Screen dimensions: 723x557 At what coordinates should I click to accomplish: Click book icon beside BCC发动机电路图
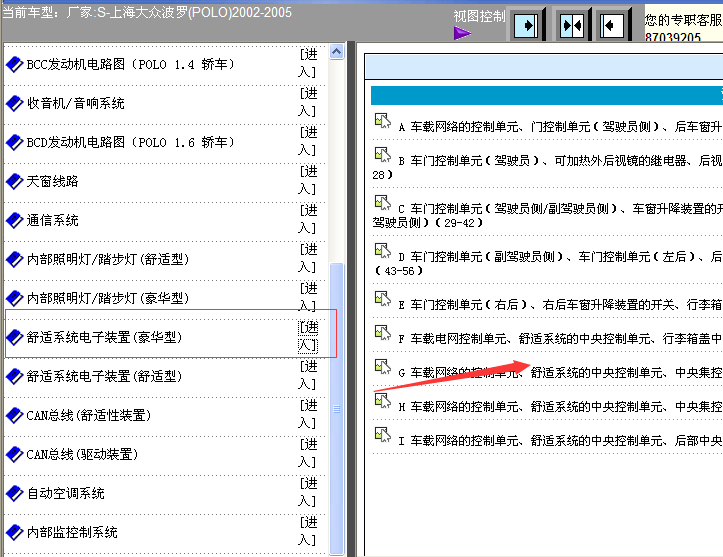coord(14,64)
